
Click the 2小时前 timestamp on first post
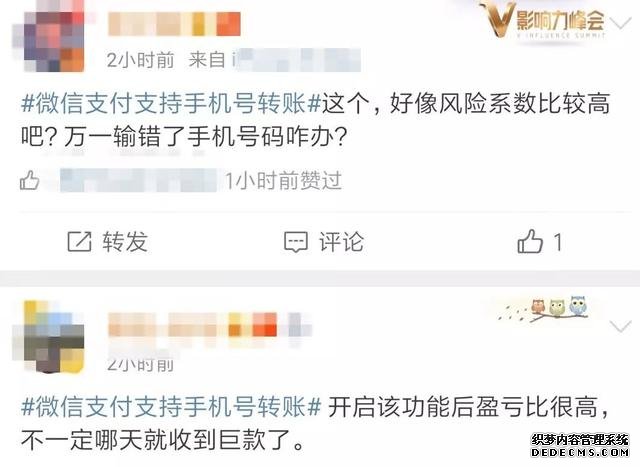pyautogui.click(x=140, y=60)
